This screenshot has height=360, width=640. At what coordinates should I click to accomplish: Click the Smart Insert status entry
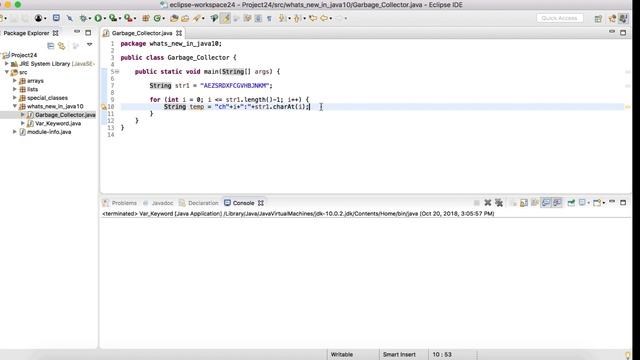(399, 354)
